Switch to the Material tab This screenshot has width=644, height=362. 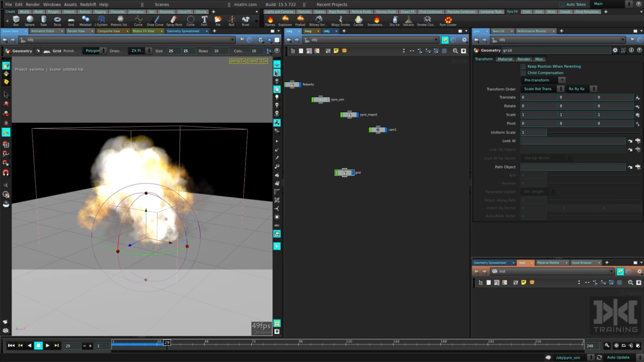click(504, 59)
